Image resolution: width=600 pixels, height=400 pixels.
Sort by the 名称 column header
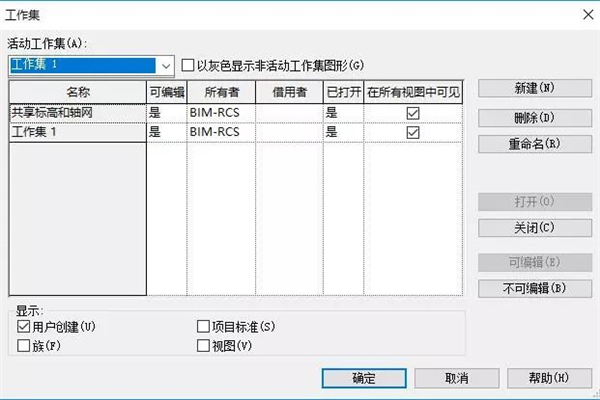click(76, 92)
